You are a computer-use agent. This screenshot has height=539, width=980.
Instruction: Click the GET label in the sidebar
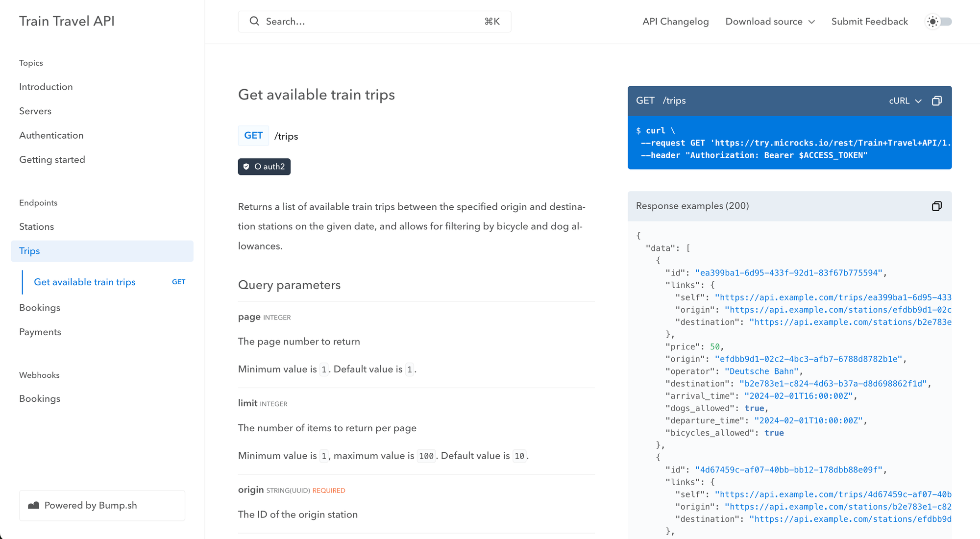[x=178, y=282]
